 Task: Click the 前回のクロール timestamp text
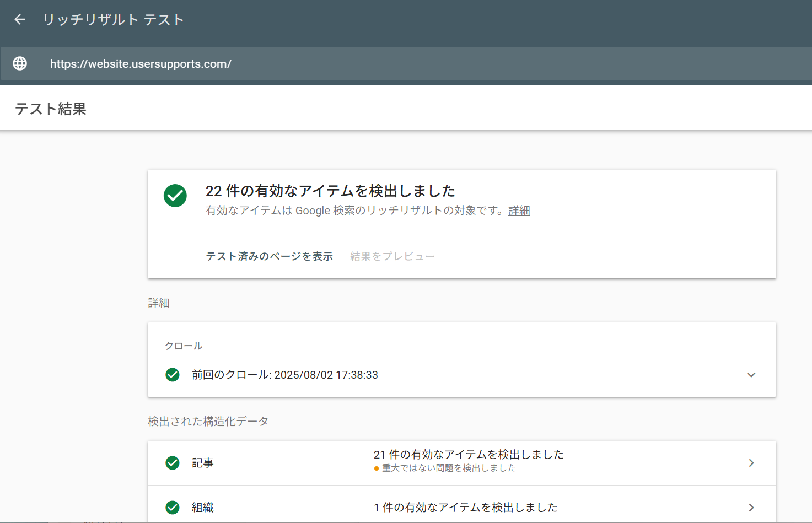284,375
